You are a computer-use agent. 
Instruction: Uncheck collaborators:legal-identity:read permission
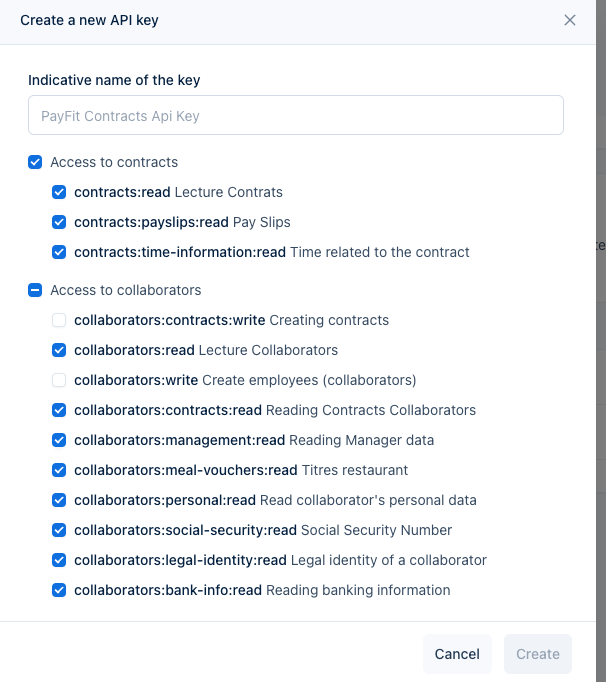click(59, 560)
